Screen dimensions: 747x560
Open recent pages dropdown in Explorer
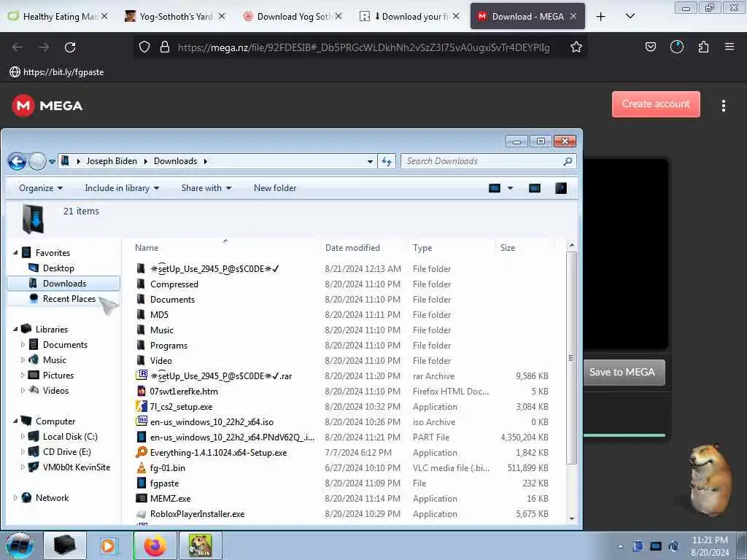click(x=52, y=161)
